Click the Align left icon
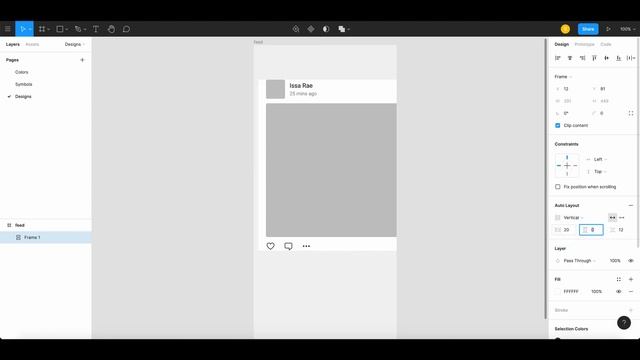The image size is (640, 360). point(558,58)
